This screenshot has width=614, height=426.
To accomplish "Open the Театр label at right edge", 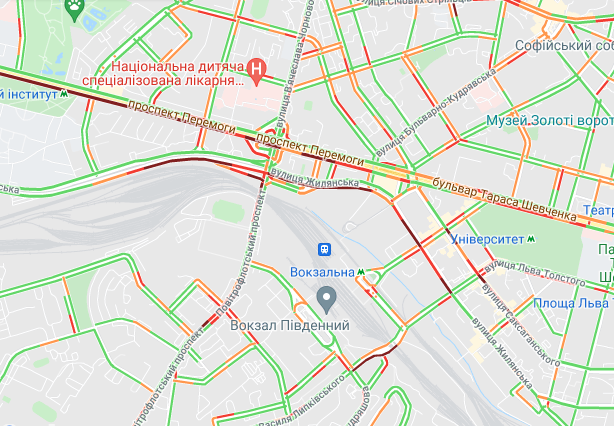I will [598, 210].
